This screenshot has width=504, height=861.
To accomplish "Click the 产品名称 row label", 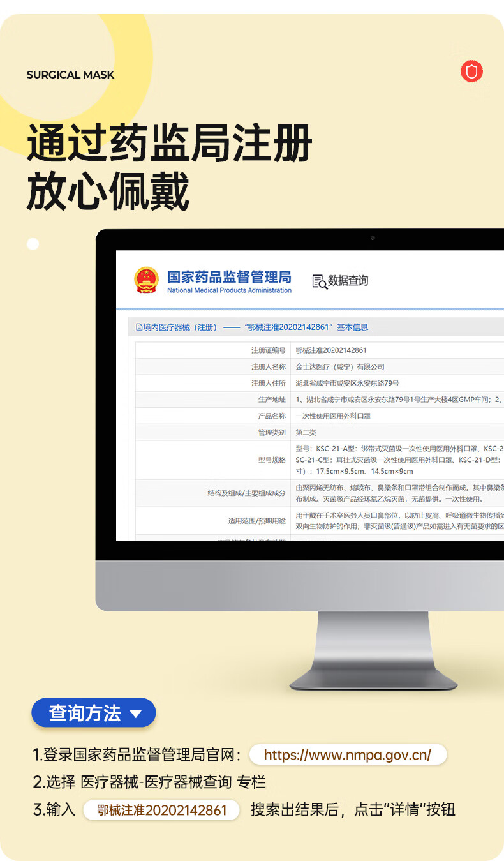I will pos(272,416).
